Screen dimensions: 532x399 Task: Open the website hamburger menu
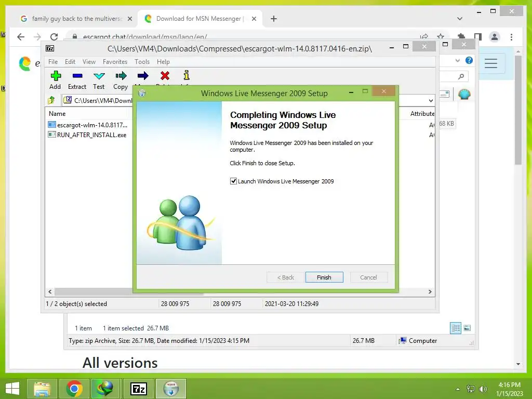[491, 63]
